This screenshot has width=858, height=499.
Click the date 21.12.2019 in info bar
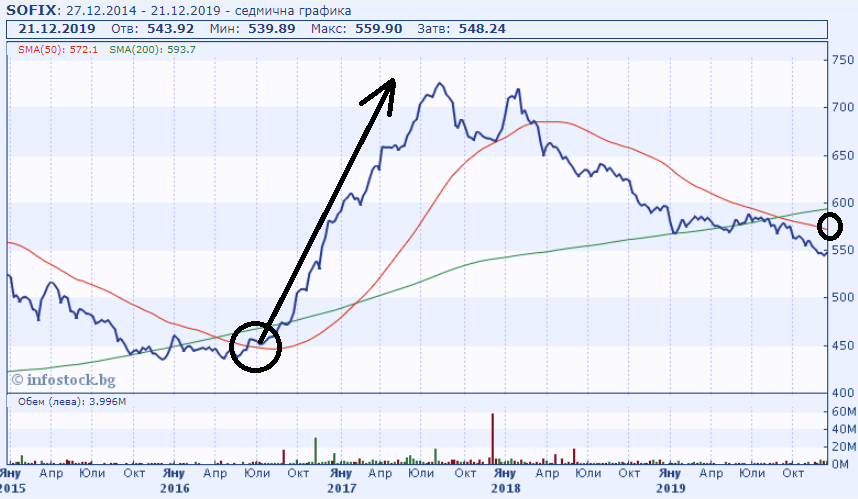coord(57,29)
